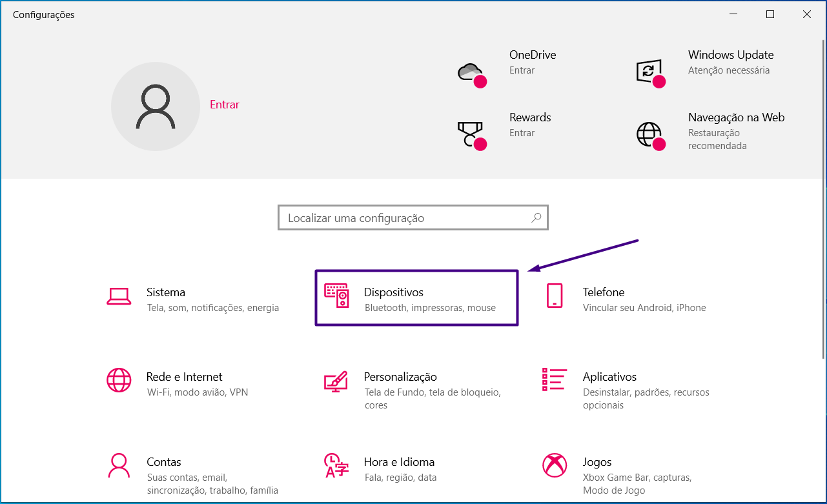Click 'Xbox Game Bar, capturas' description
Screen dimensions: 827x504
pyautogui.click(x=637, y=478)
